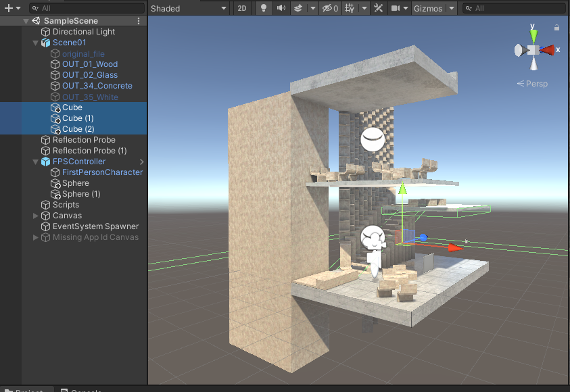570x392 pixels.
Task: Open the Shaded draw mode dropdown
Action: 189,8
